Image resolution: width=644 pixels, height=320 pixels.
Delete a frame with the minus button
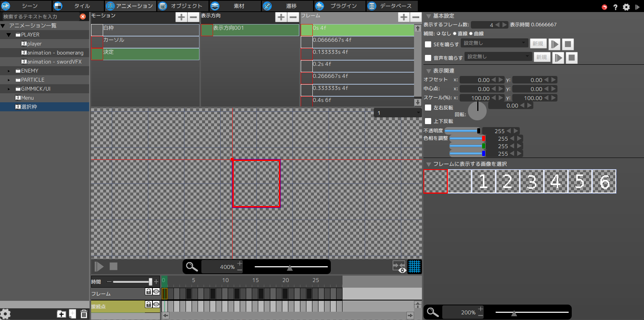(x=416, y=17)
